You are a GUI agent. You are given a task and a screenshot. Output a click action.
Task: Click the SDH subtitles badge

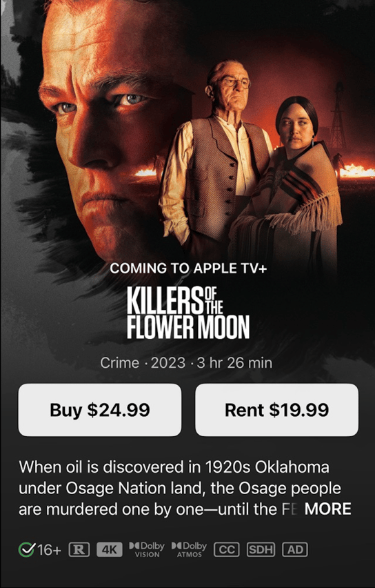261,550
